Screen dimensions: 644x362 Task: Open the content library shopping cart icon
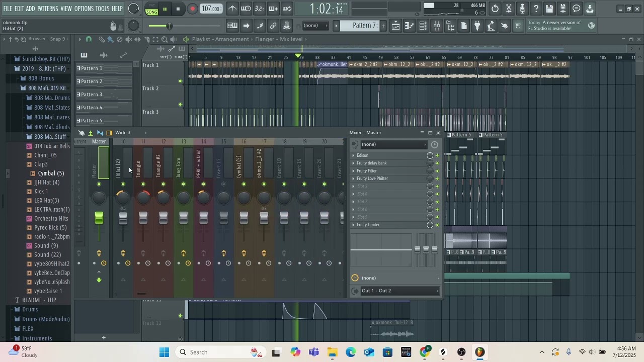click(518, 26)
